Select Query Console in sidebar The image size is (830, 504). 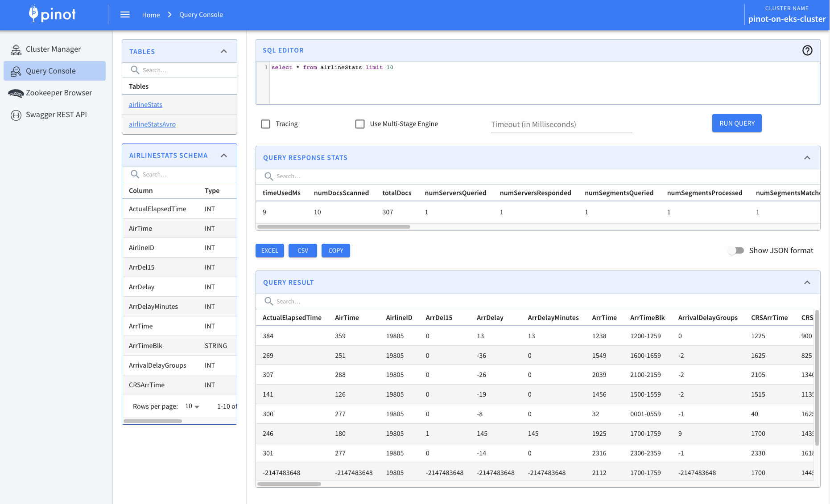[54, 71]
